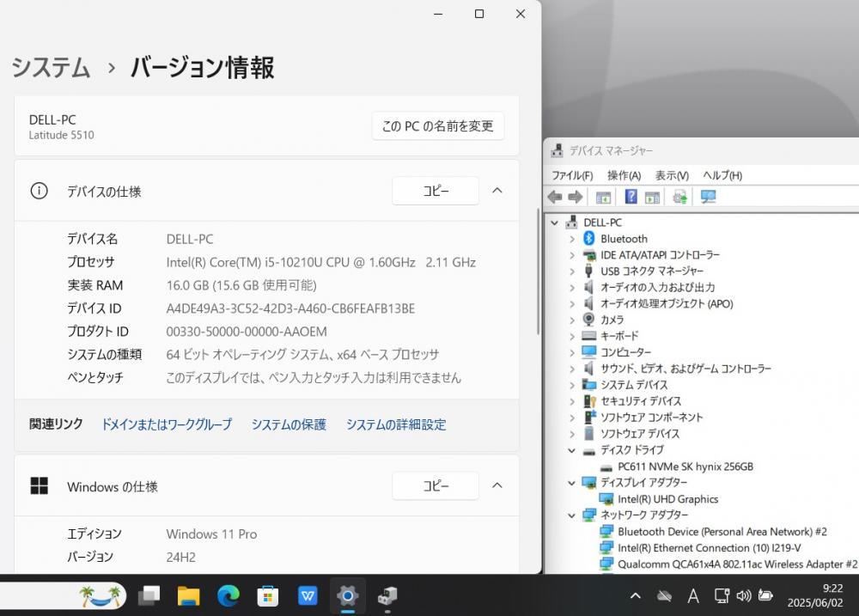Image resolution: width=859 pixels, height=616 pixels.
Task: Open File Explorer from the taskbar
Action: [x=188, y=595]
